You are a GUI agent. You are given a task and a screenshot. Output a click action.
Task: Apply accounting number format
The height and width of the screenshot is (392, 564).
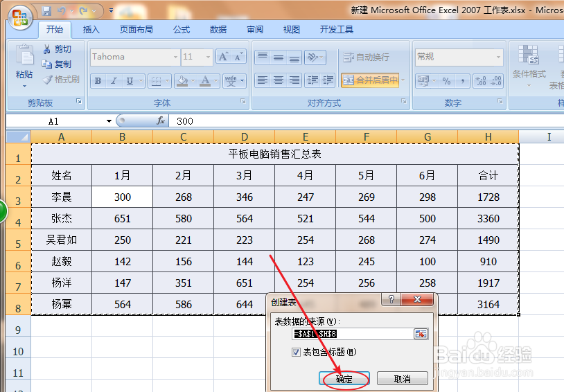click(423, 81)
